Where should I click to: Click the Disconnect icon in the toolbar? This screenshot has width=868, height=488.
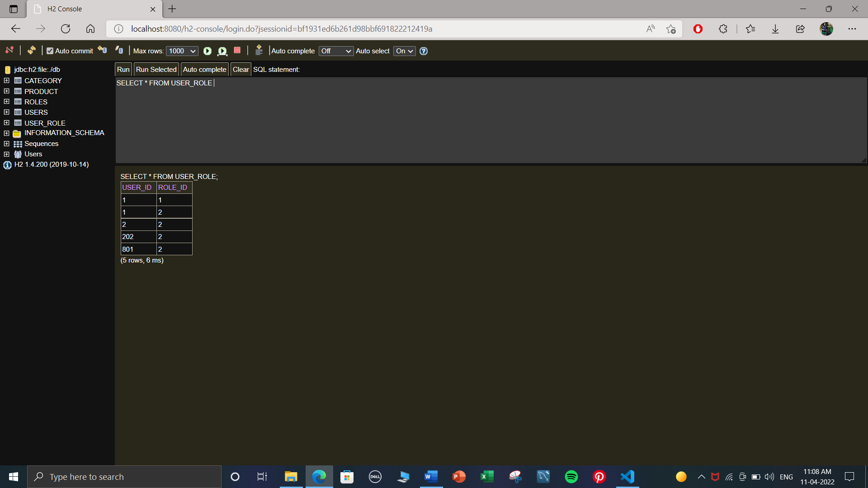(9, 51)
